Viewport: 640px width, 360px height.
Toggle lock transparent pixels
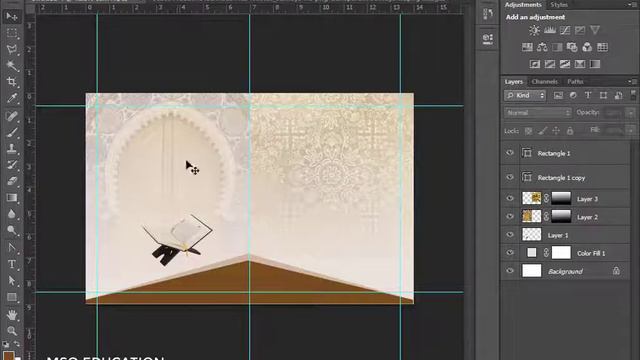click(528, 131)
